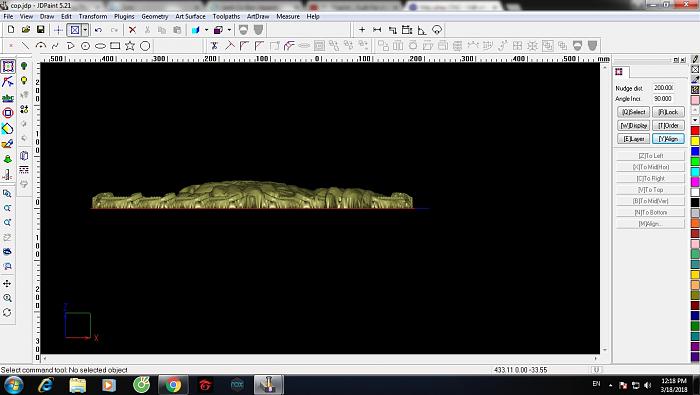Pick the yellow color swatch
The width and height of the screenshot is (700, 395).
pos(695,141)
